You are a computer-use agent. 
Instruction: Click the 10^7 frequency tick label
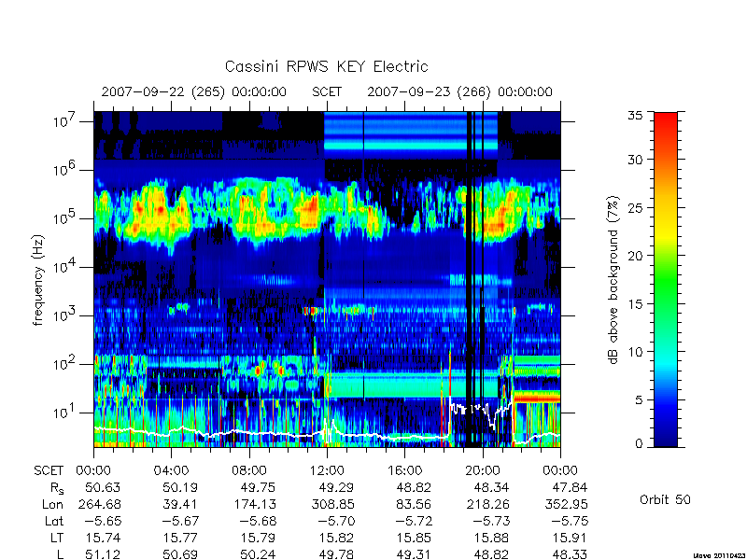(x=65, y=121)
